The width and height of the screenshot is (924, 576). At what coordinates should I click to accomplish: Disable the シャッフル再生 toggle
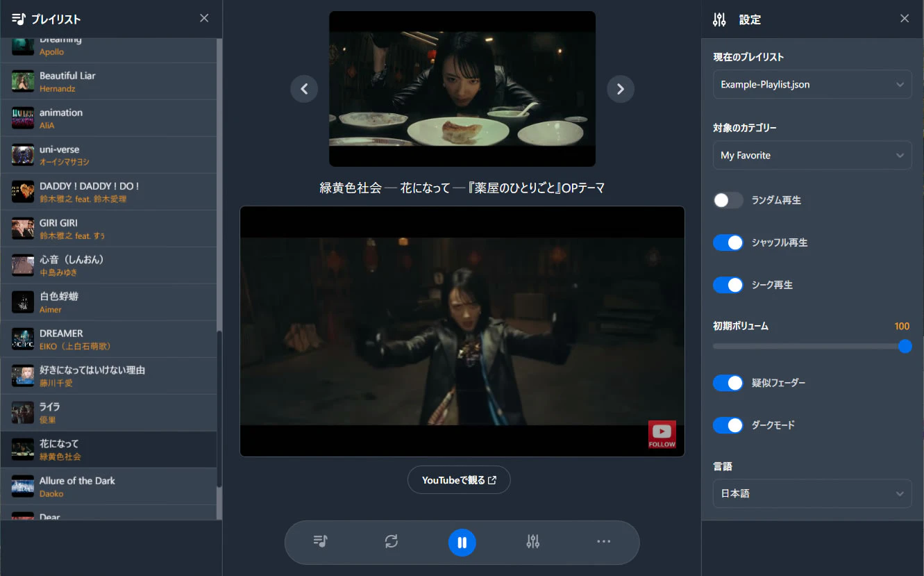[728, 242]
